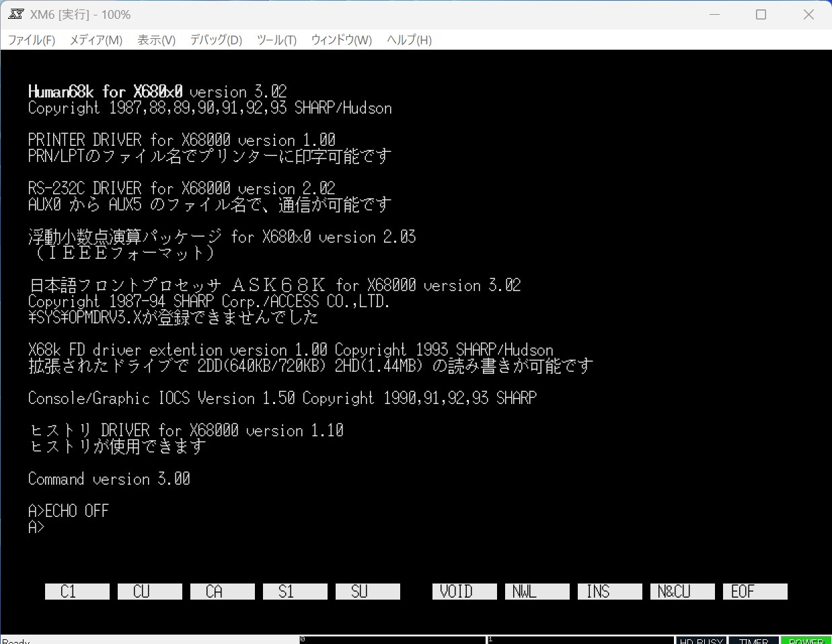Click the '拡張されたドライブで 2DD' line
Screen dimensions: 832x644
pos(311,366)
